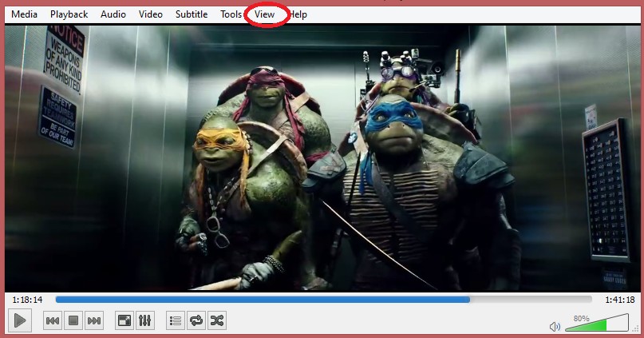Show the playlist panel
This screenshot has width=644, height=338.
(176, 320)
